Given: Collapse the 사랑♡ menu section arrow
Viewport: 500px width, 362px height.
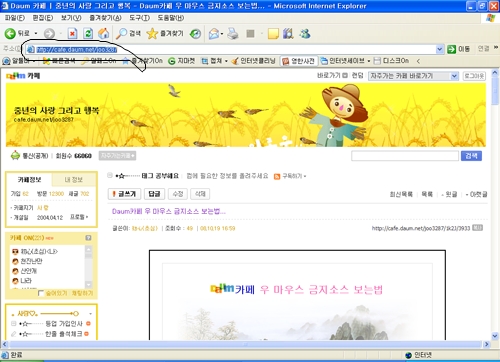Looking at the screenshot, I should pyautogui.click(x=90, y=314).
